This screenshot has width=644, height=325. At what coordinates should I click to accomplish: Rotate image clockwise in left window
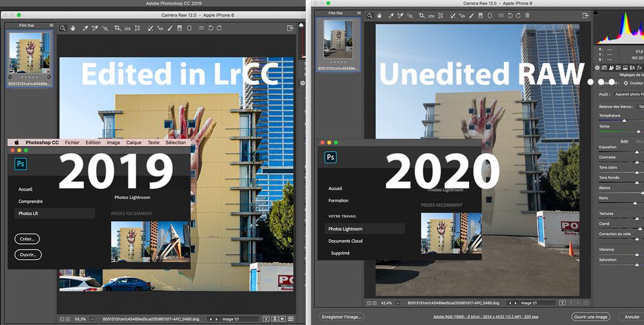coord(219,28)
